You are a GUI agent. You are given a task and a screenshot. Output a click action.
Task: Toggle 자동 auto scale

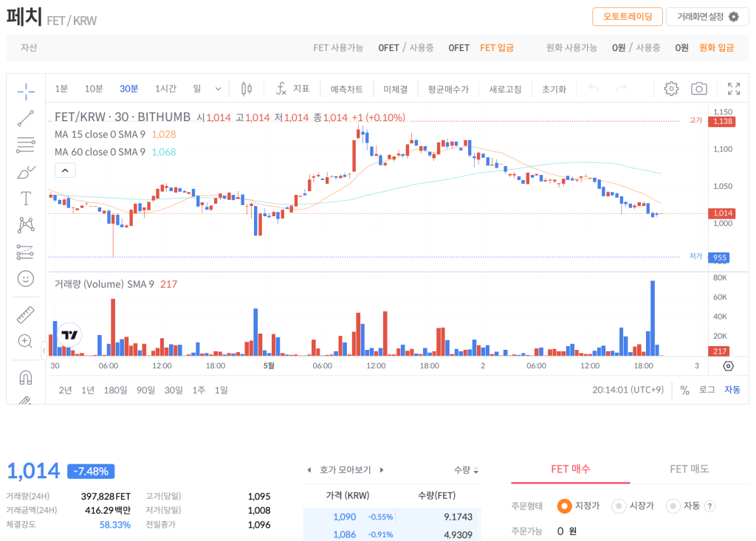pos(732,390)
